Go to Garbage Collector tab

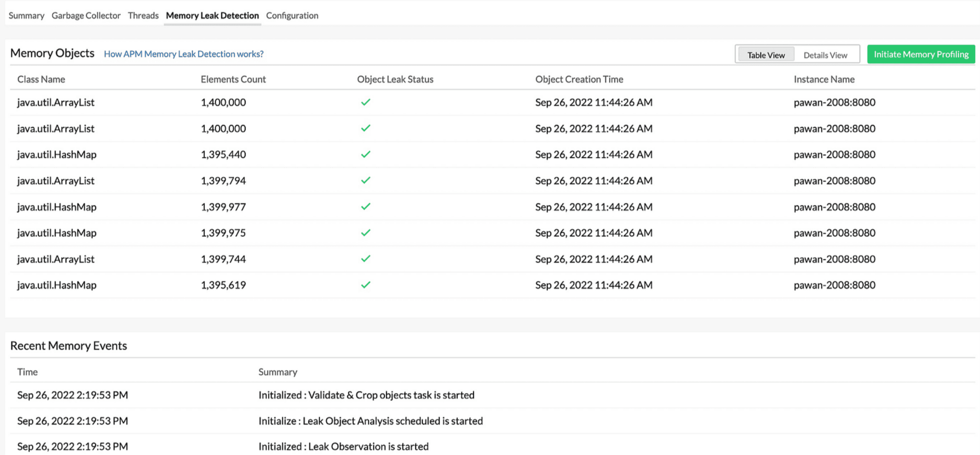pos(86,16)
